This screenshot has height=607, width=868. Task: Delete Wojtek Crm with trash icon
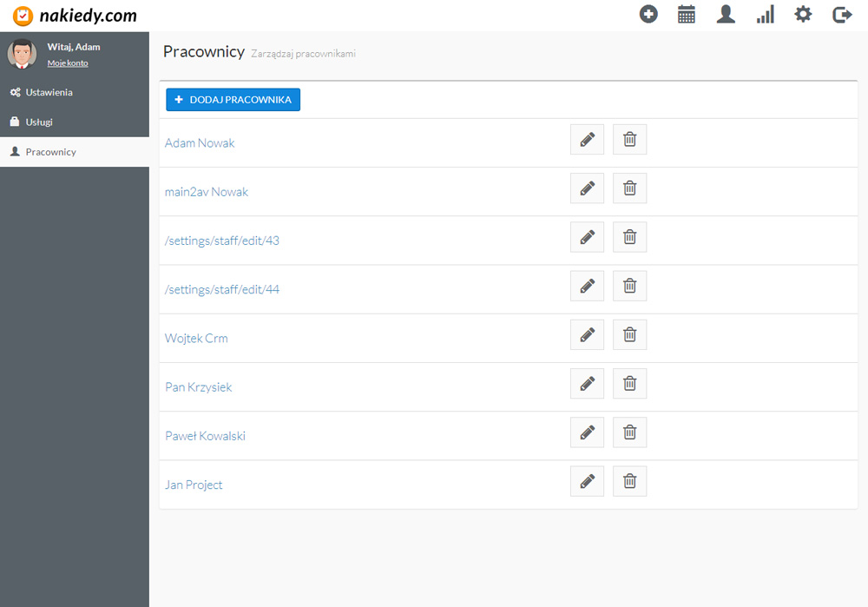pos(630,334)
